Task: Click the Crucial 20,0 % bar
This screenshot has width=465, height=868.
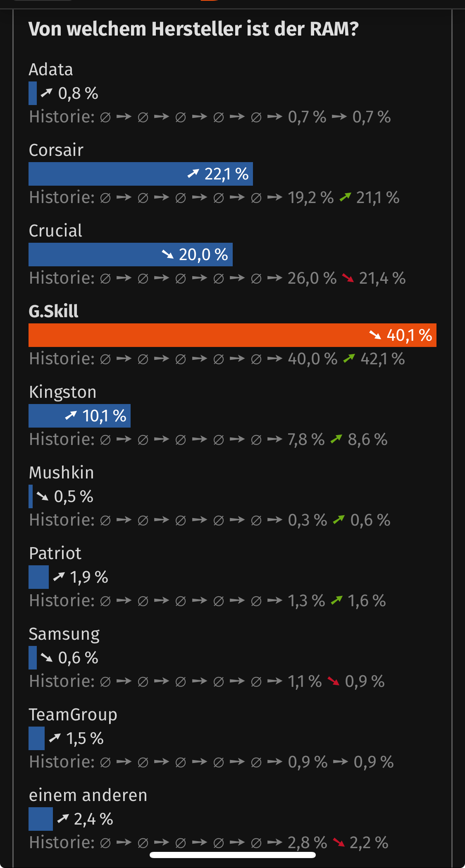Action: click(x=131, y=254)
